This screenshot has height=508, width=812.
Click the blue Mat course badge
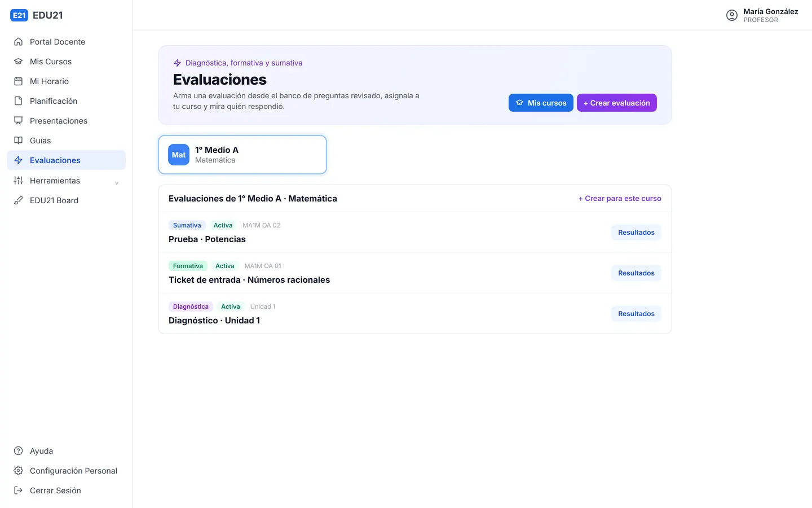179,155
